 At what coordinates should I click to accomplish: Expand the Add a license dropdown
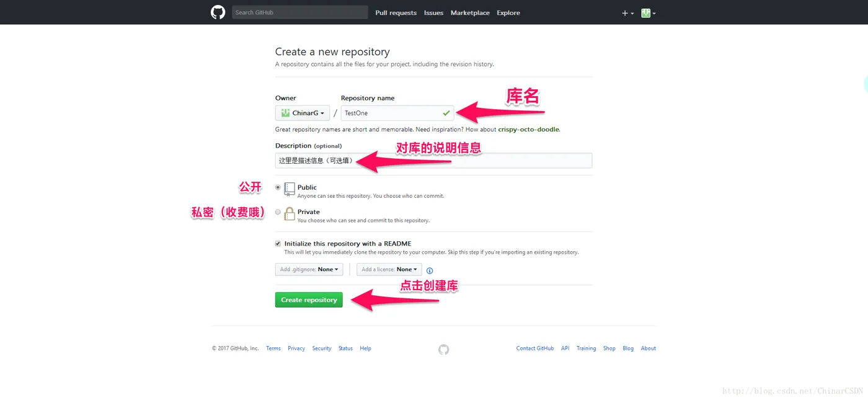[x=389, y=269]
